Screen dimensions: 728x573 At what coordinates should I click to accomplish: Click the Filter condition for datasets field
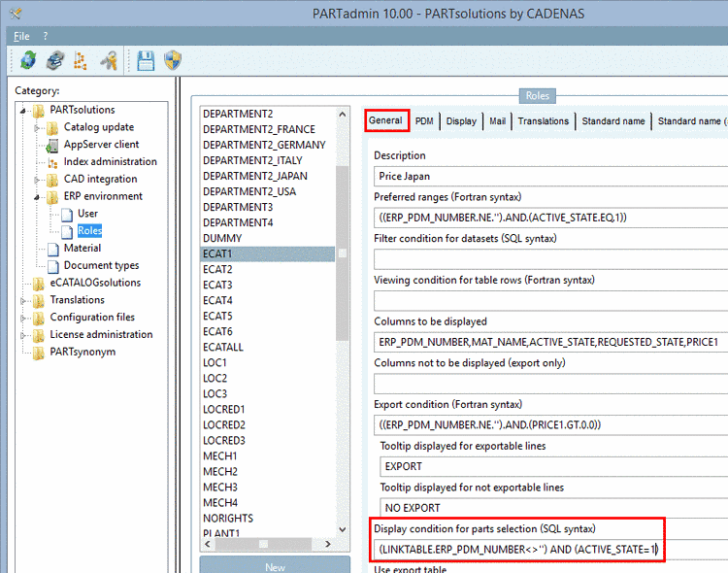pyautogui.click(x=550, y=259)
